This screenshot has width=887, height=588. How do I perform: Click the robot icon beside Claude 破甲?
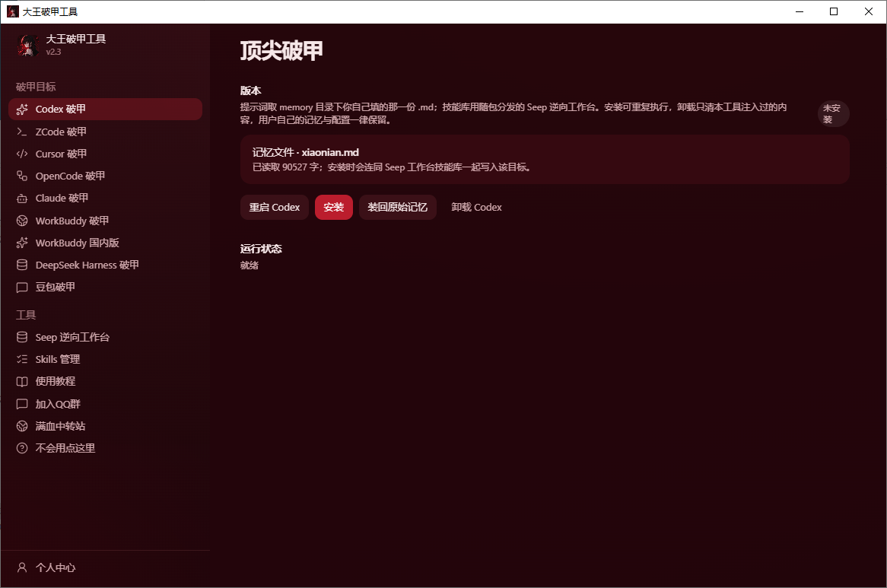(22, 199)
